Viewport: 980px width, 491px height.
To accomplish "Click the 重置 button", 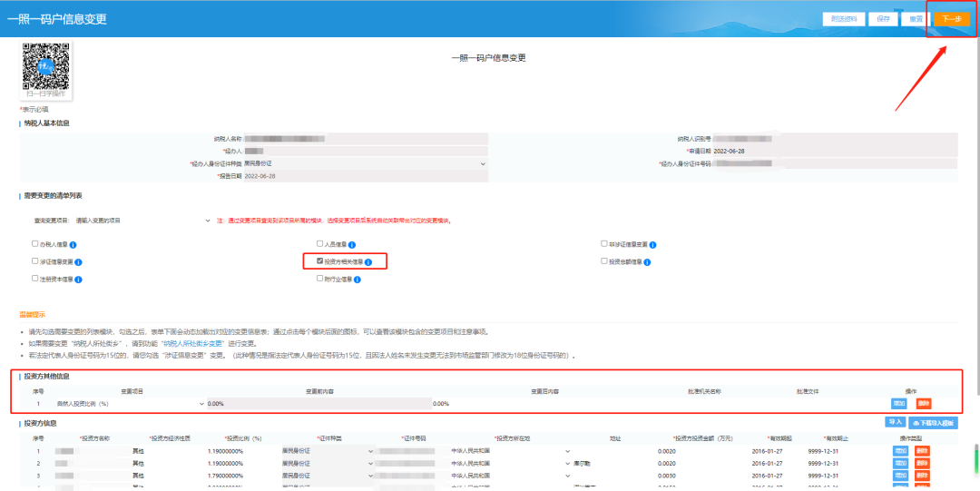I will pyautogui.click(x=915, y=19).
